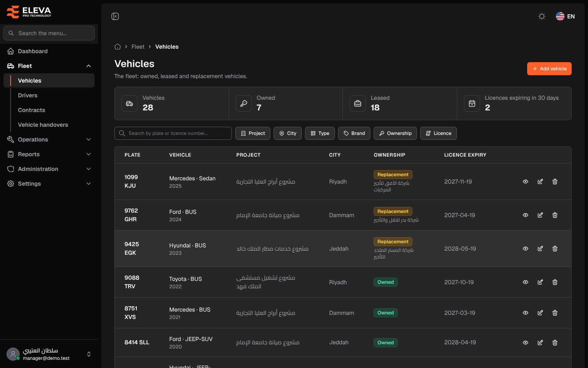The width and height of the screenshot is (588, 368).
Task: View details of vehicle 9425 EGK
Action: click(526, 249)
